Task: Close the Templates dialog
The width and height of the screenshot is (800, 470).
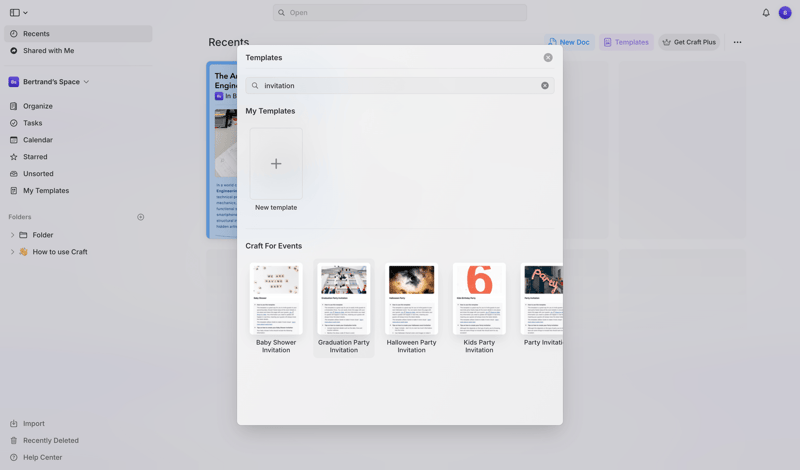Action: point(548,58)
